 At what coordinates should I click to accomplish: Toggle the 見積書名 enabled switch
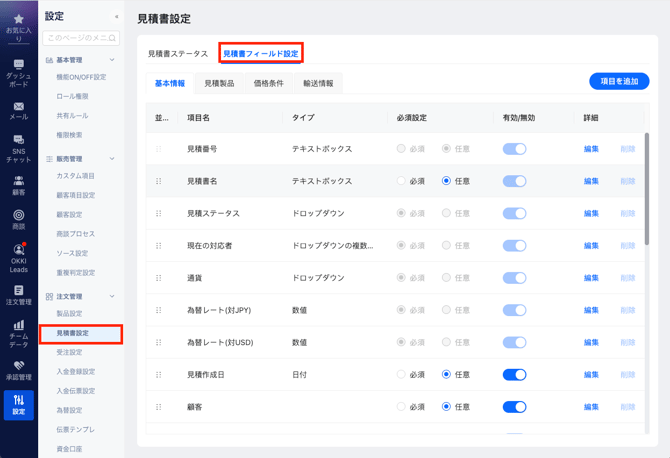pyautogui.click(x=514, y=181)
